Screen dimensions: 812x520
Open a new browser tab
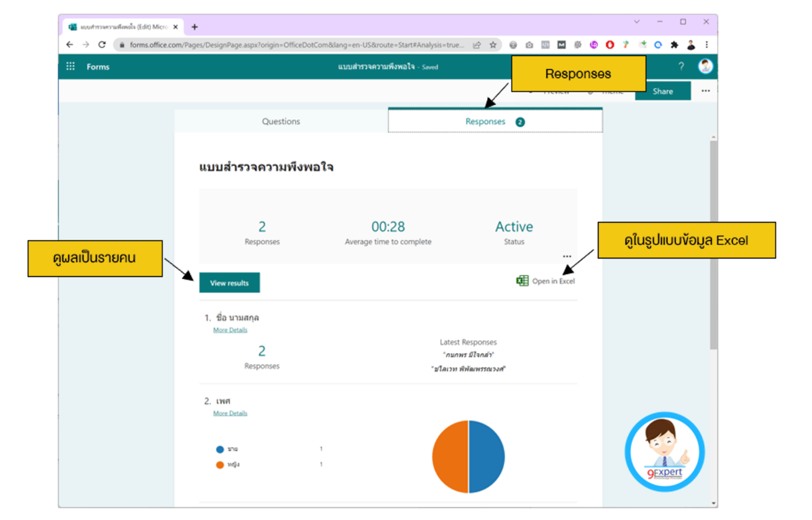(194, 27)
